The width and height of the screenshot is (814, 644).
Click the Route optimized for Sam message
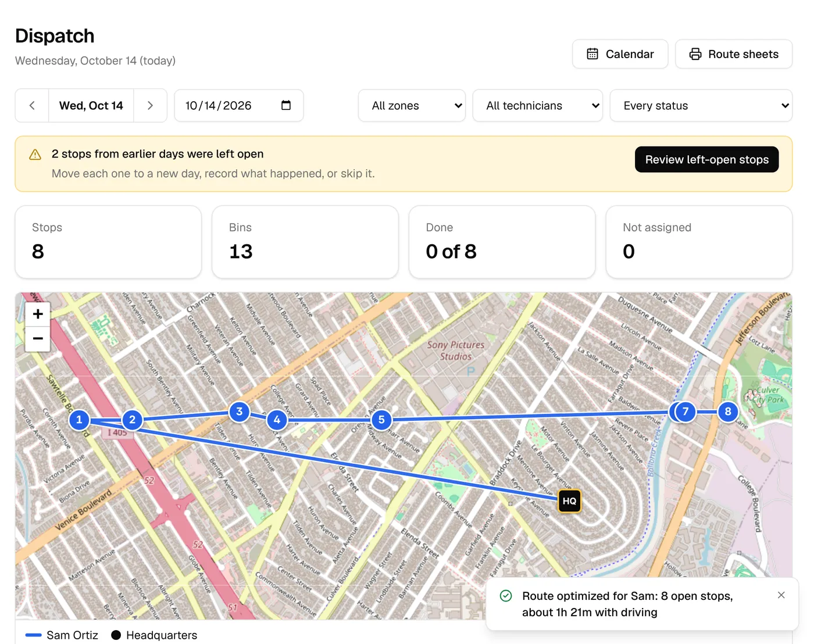tap(627, 604)
